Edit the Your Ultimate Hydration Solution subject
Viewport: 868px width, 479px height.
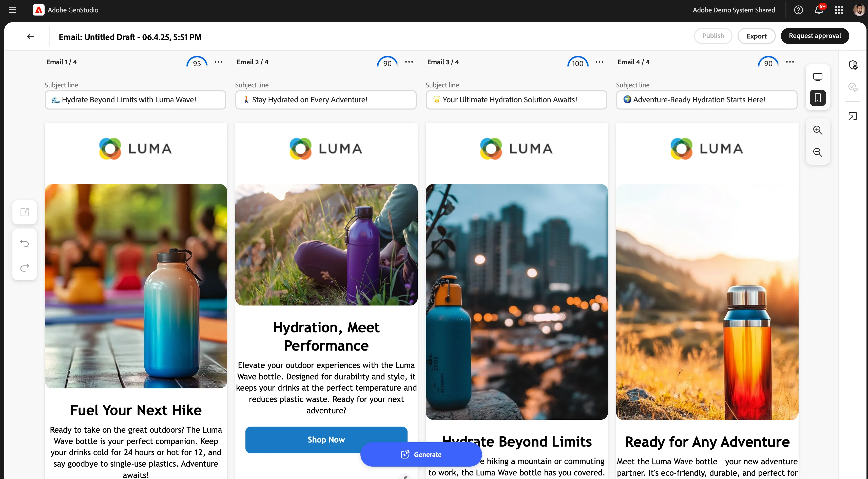pos(516,100)
